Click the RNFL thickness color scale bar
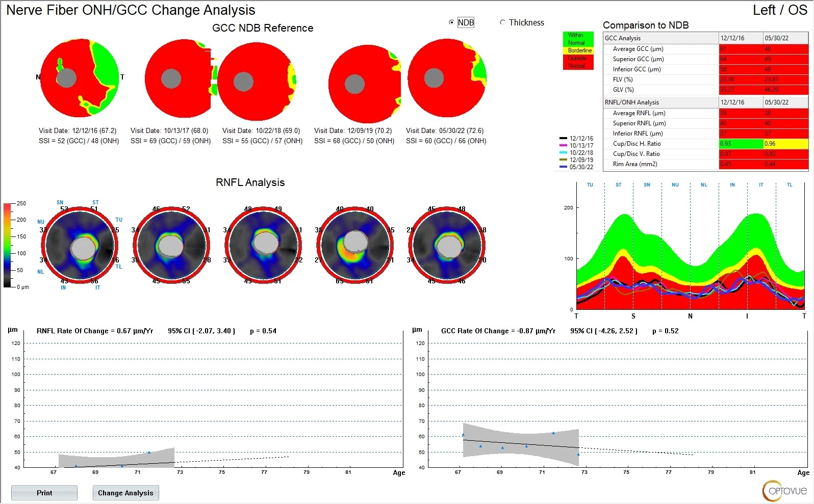 tap(7, 245)
